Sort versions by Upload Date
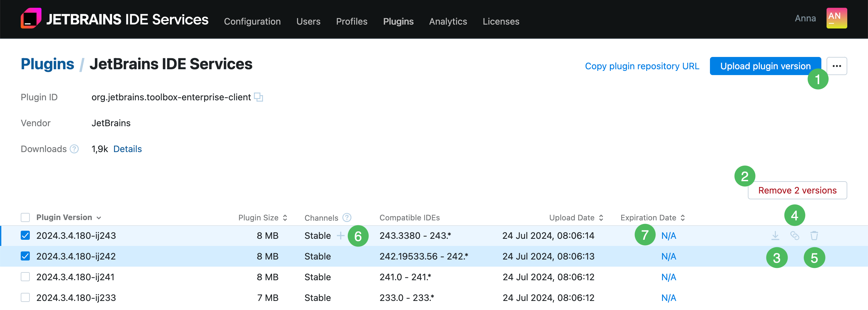 (x=601, y=217)
